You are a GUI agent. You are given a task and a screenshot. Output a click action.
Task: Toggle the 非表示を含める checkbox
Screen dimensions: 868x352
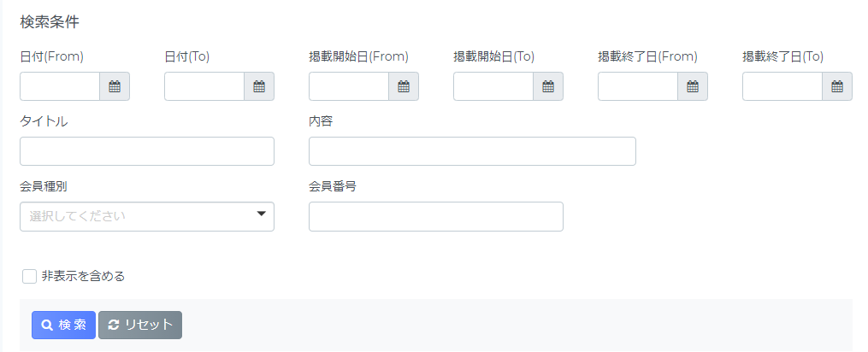[x=29, y=276]
